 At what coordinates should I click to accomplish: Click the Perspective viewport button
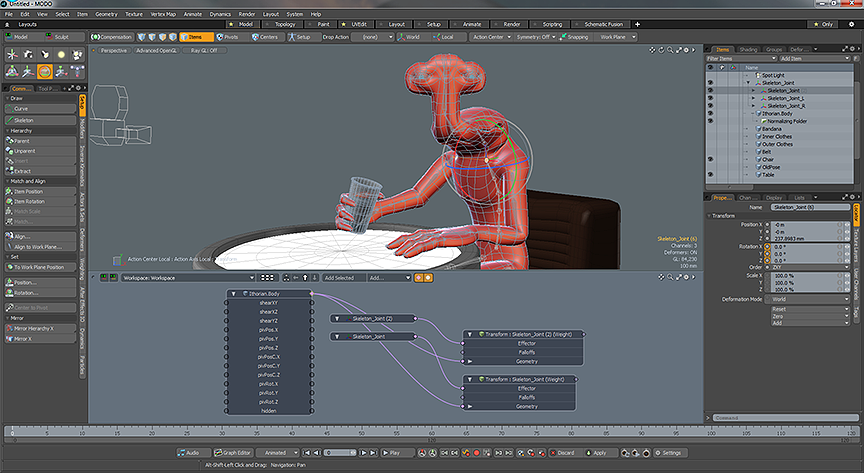[x=114, y=50]
